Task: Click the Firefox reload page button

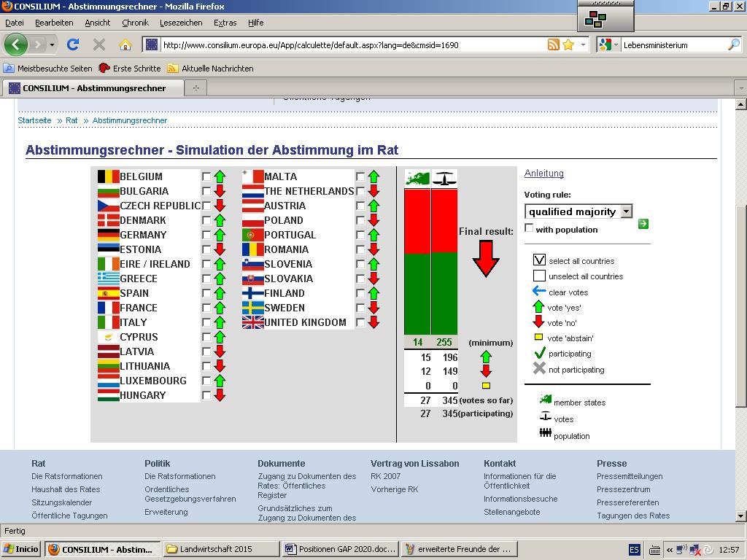Action: point(73,44)
